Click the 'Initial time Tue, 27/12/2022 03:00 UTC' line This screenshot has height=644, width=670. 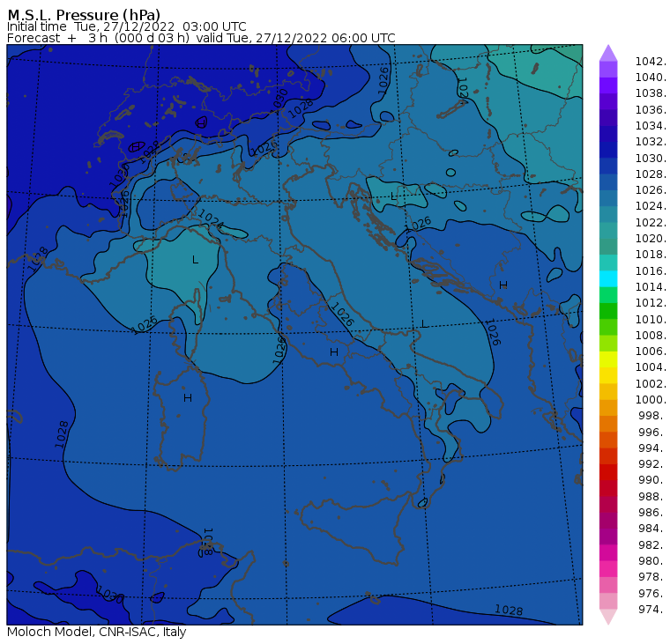pyautogui.click(x=126, y=26)
